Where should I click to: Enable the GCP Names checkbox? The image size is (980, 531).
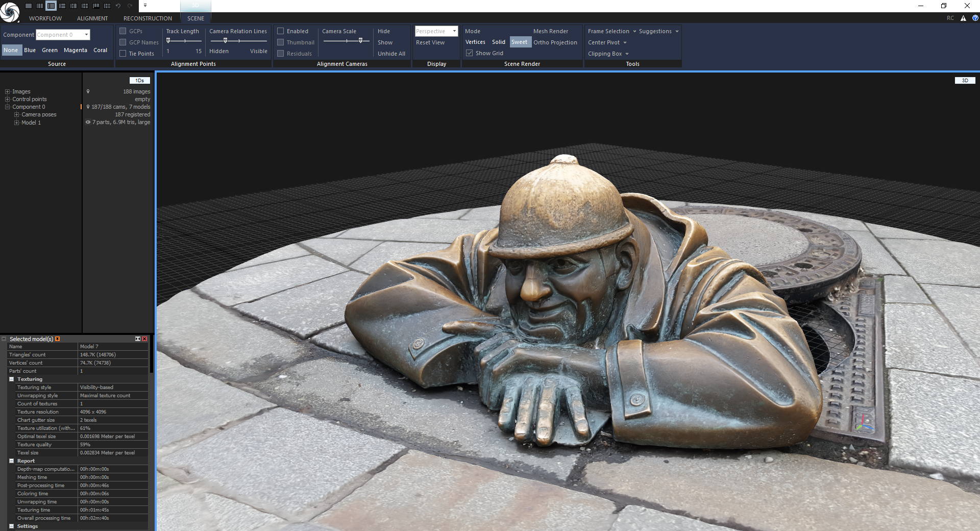pos(123,42)
